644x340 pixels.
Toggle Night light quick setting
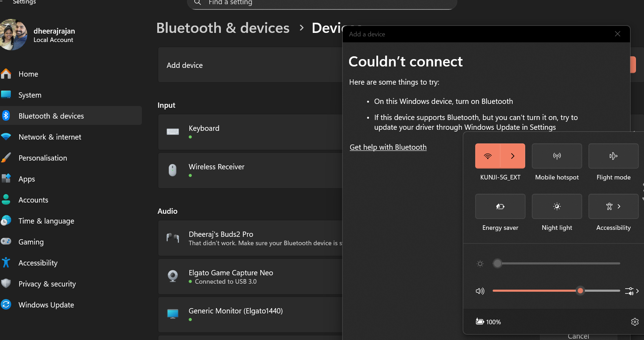[557, 206]
